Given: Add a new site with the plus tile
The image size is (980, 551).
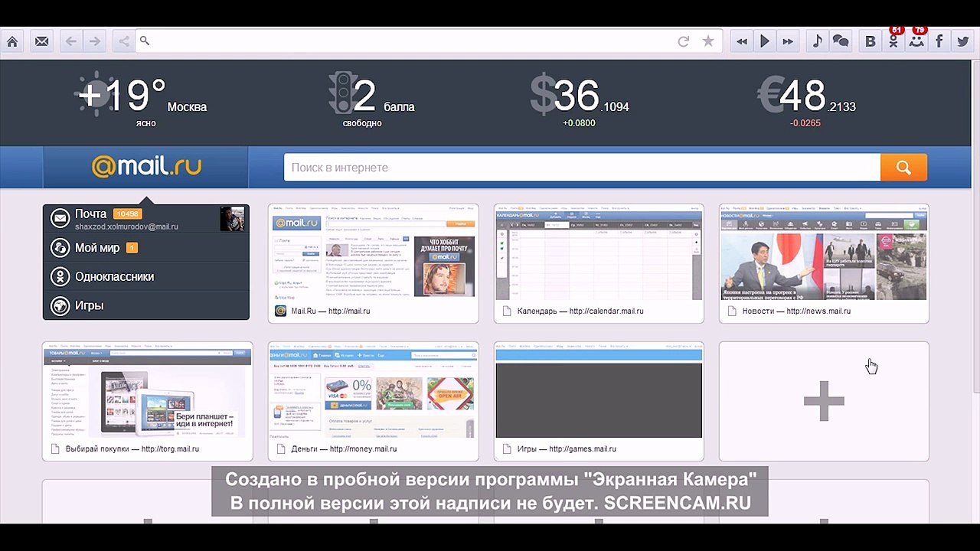Looking at the screenshot, I should click(824, 401).
